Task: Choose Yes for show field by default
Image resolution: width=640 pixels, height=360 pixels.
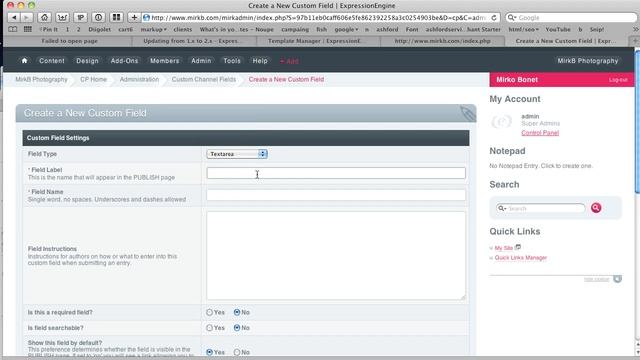Action: pyautogui.click(x=209, y=352)
